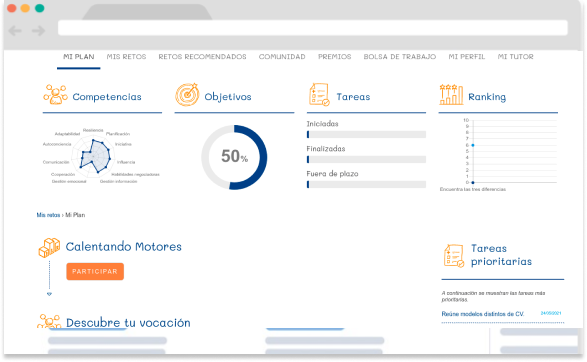Click the Objetivos target icon
The height and width of the screenshot is (362, 587).
(187, 95)
